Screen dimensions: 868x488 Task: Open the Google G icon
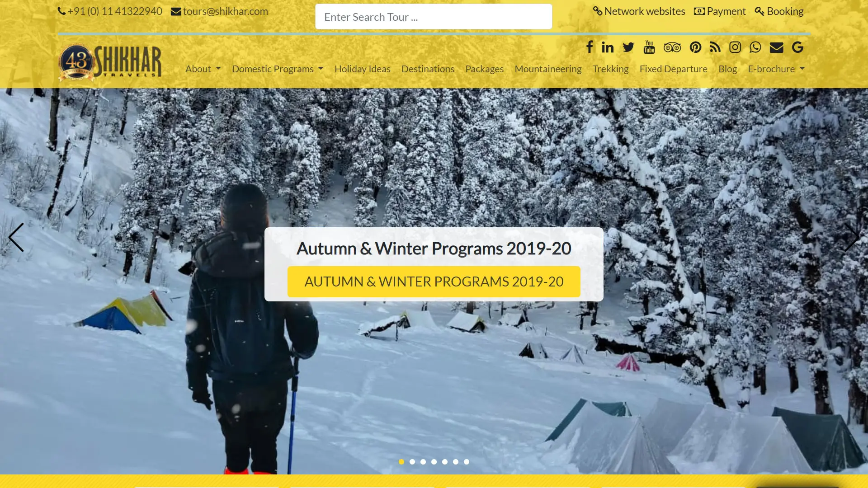[797, 47]
